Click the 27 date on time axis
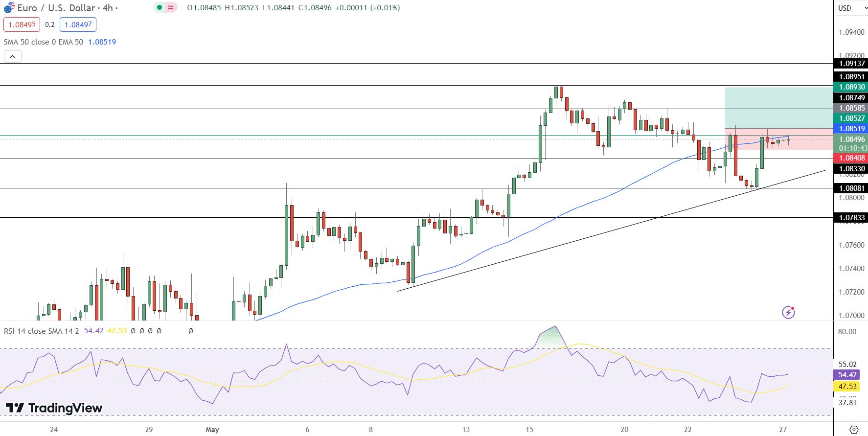Image resolution: width=868 pixels, height=436 pixels. tap(783, 430)
